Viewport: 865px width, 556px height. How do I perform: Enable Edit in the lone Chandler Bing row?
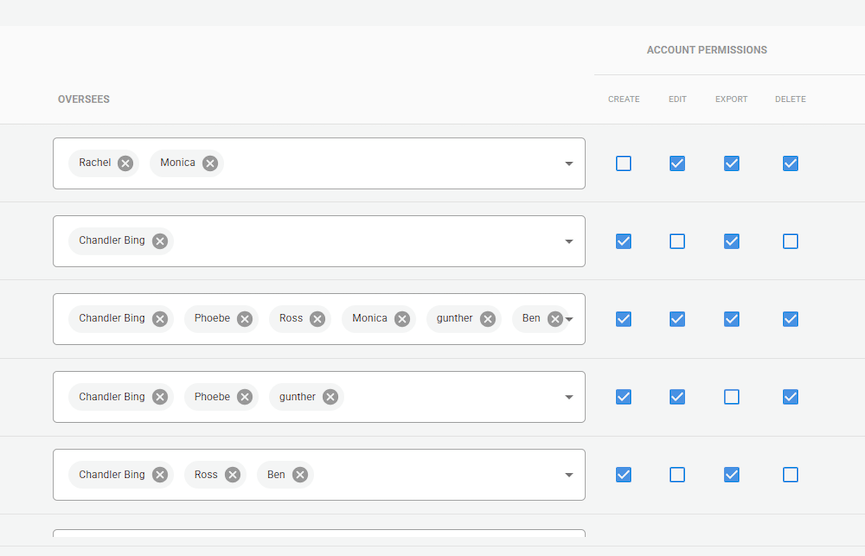click(x=677, y=241)
